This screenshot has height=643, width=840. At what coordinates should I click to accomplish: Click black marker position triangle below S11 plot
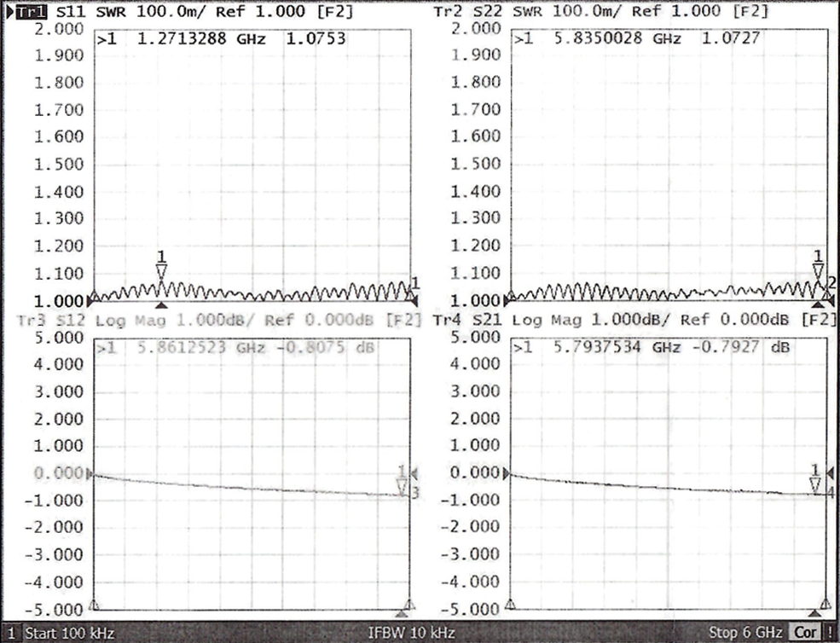(x=160, y=304)
